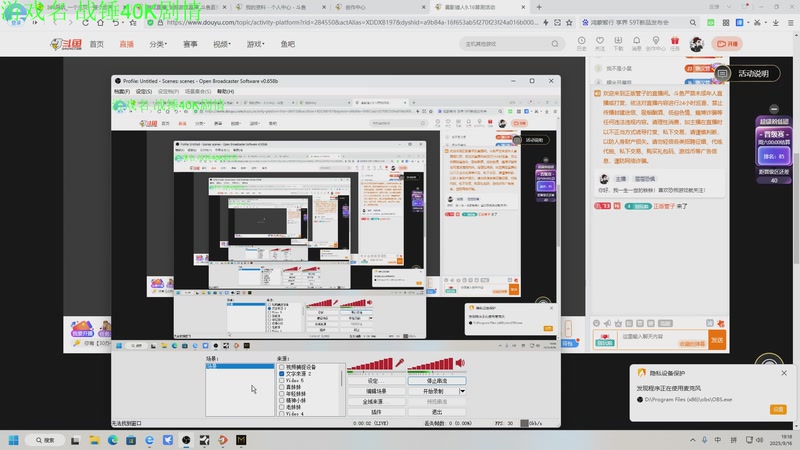
Task: Click the browser home icon
Action: [x=101, y=22]
